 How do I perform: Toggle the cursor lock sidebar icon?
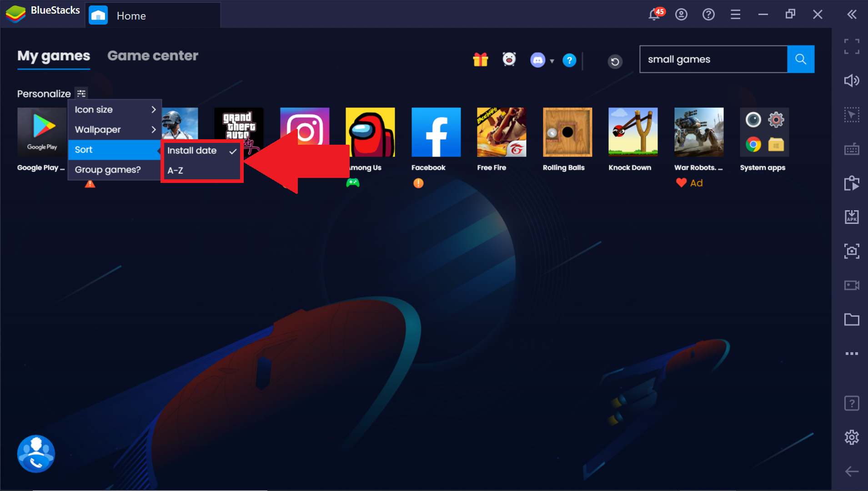[852, 115]
